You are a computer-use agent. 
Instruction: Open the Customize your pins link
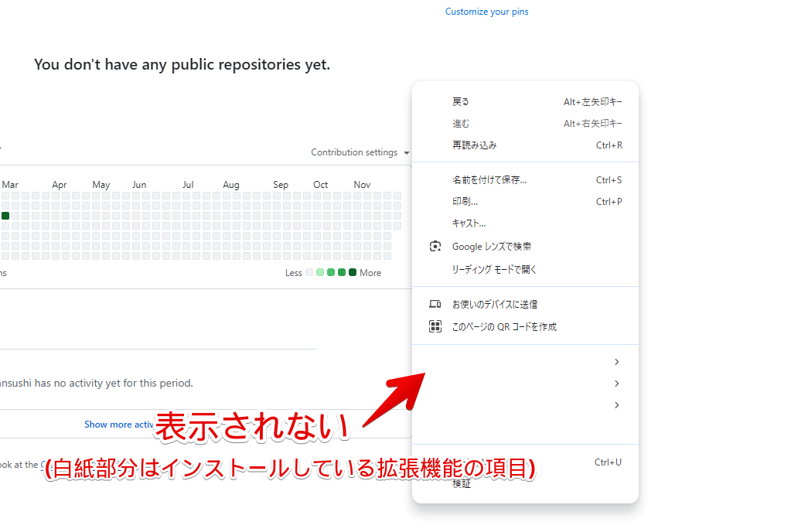(x=486, y=11)
